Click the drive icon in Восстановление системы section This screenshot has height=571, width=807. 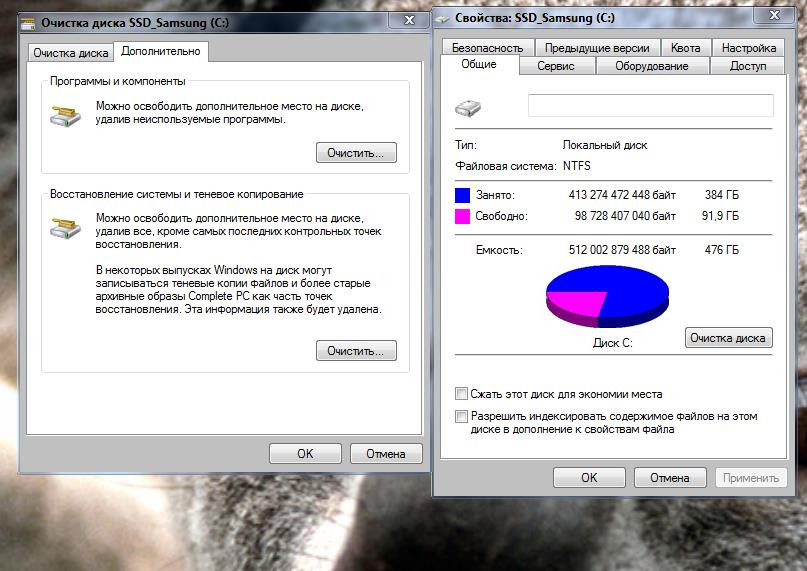68,229
